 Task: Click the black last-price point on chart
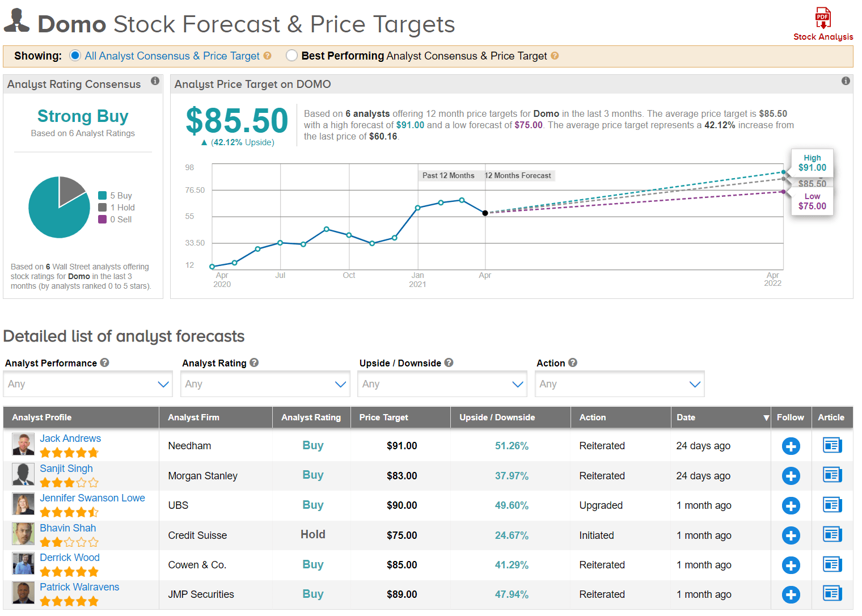pos(485,213)
